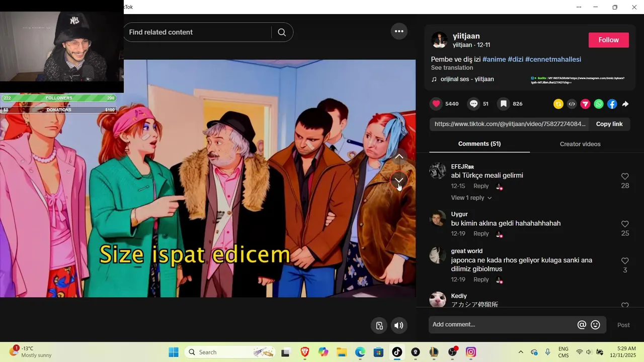Open more share options arrow
The width and height of the screenshot is (644, 362).
pyautogui.click(x=625, y=104)
